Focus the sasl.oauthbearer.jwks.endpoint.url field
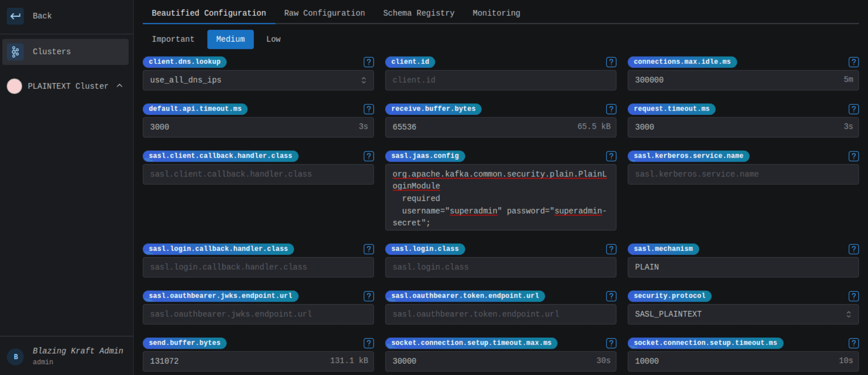 click(258, 314)
